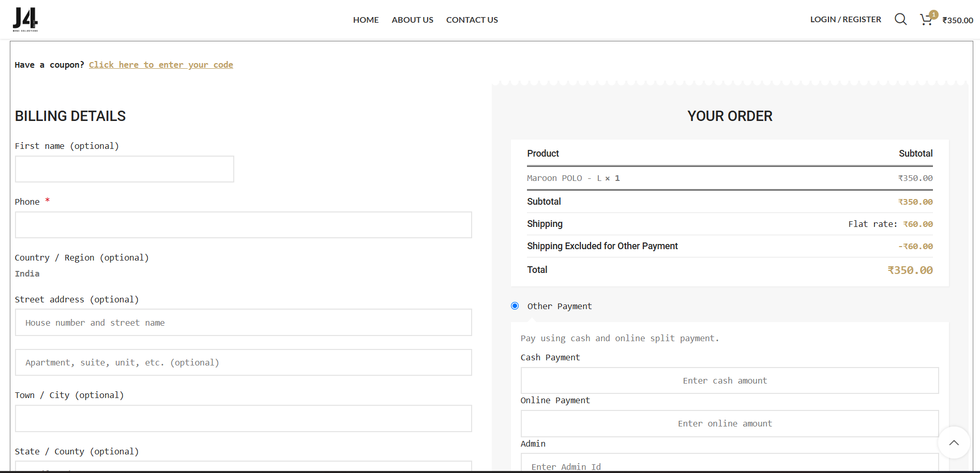980x473 pixels.
Task: Select the Other Payment radio button
Action: pyautogui.click(x=515, y=306)
